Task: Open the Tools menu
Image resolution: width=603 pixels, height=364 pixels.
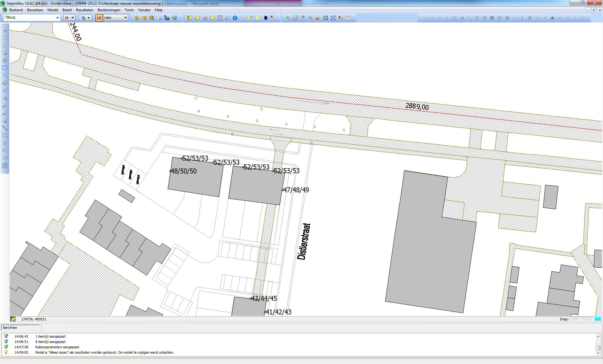Action: pyautogui.click(x=129, y=10)
